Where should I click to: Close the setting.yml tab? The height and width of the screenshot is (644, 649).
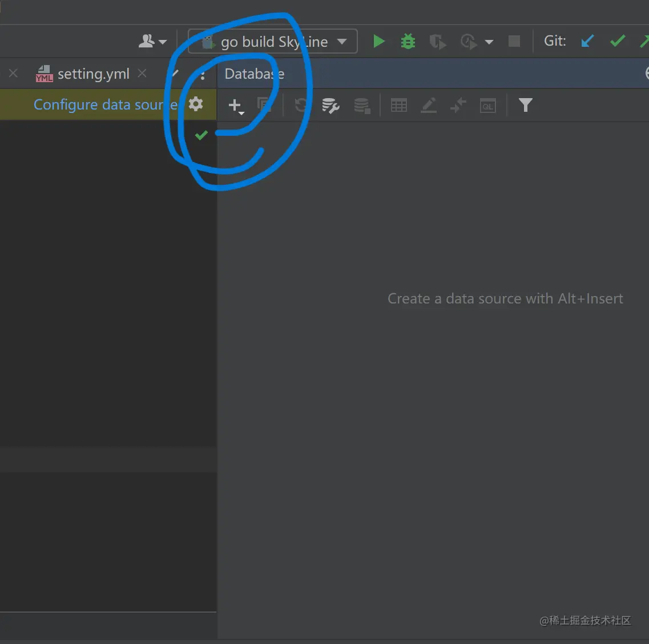[142, 73]
